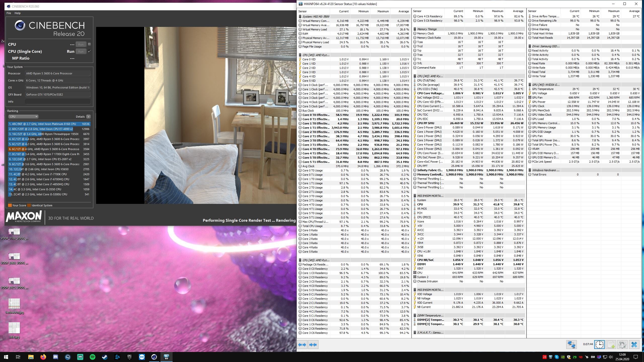Click Run button for CPU test
This screenshot has height=362, width=644.
tap(80, 44)
